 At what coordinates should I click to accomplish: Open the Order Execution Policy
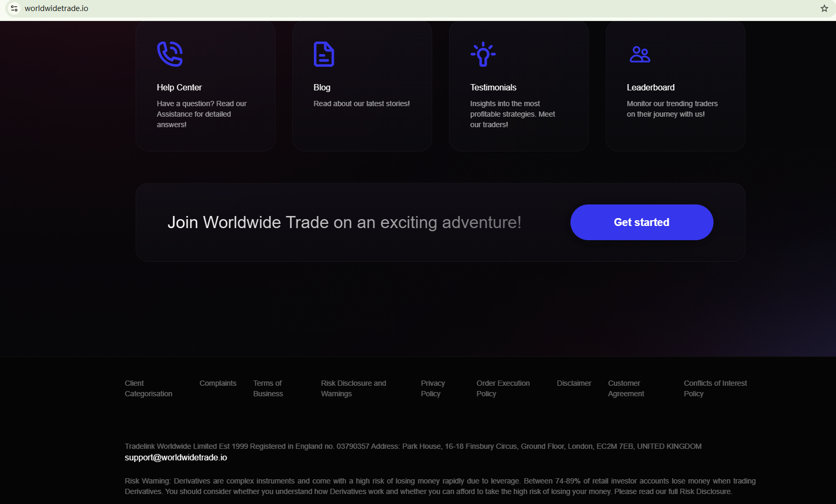coord(503,388)
